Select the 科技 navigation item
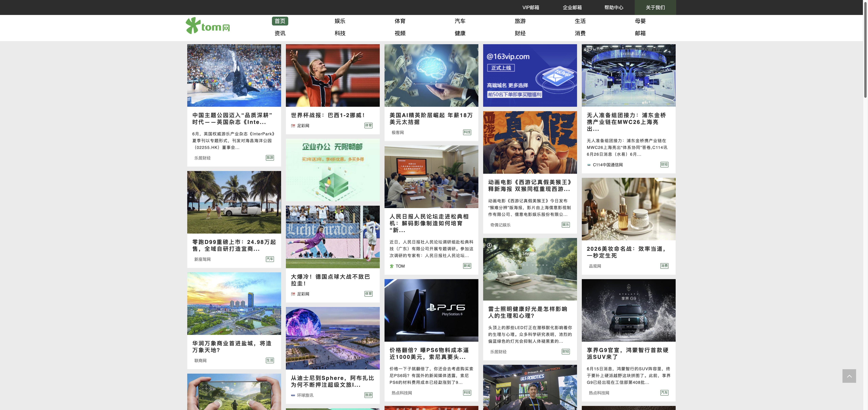This screenshot has width=868, height=410. [340, 33]
